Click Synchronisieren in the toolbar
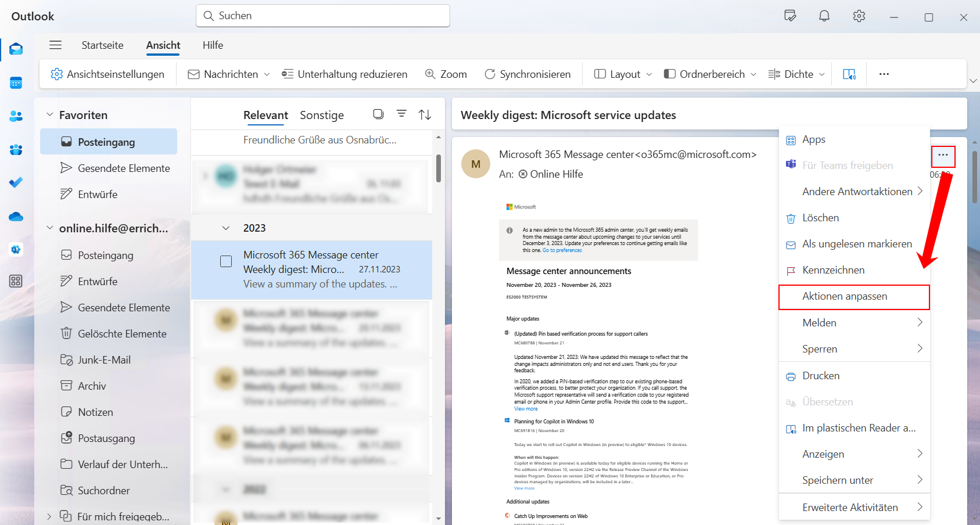980x525 pixels. coord(527,74)
